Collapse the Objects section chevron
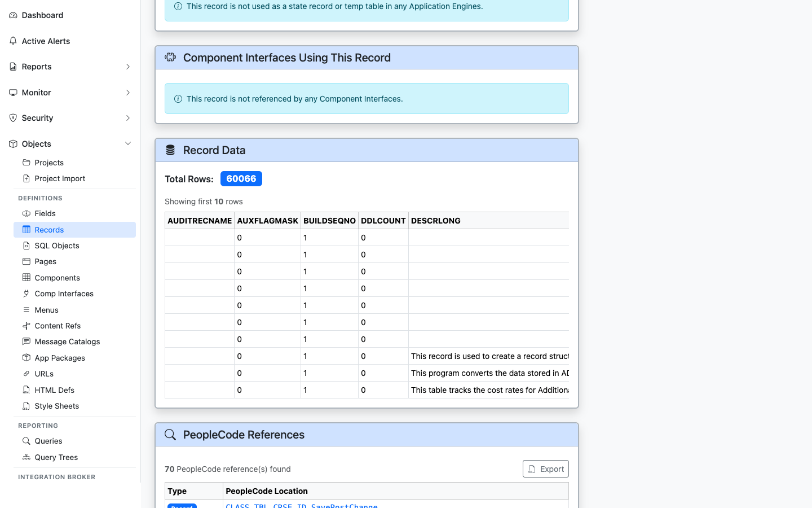The image size is (812, 508). [x=128, y=144]
